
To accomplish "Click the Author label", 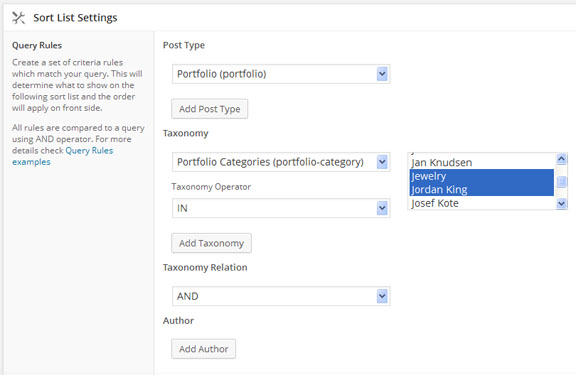I will (x=178, y=321).
